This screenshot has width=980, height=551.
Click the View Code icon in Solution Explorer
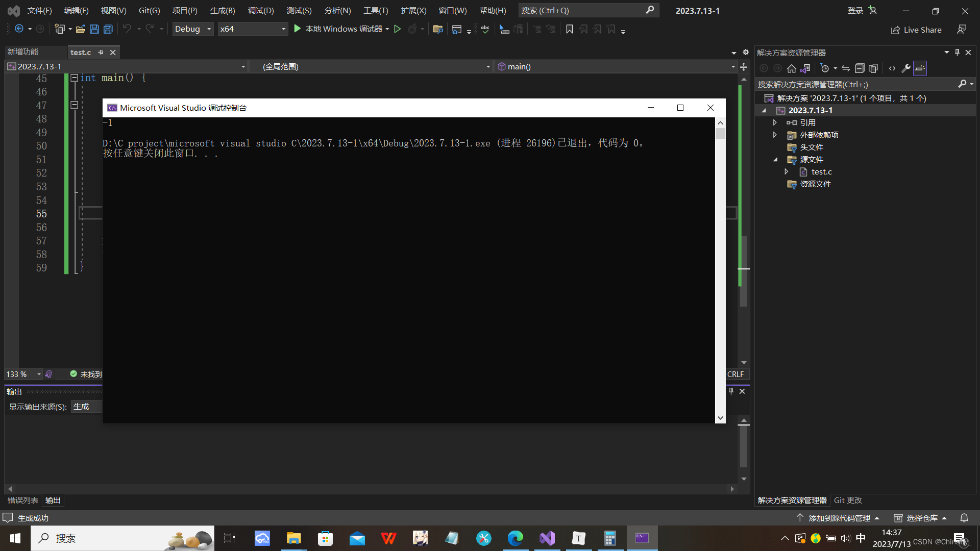892,68
